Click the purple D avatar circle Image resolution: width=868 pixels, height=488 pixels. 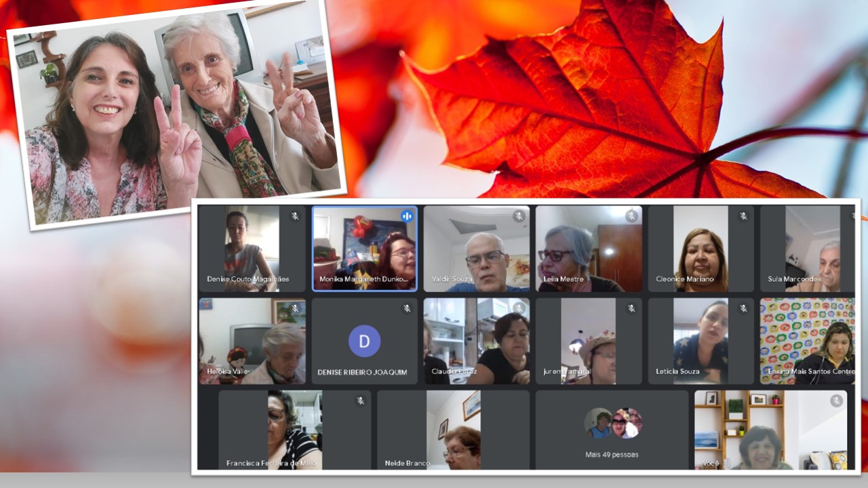click(x=364, y=341)
